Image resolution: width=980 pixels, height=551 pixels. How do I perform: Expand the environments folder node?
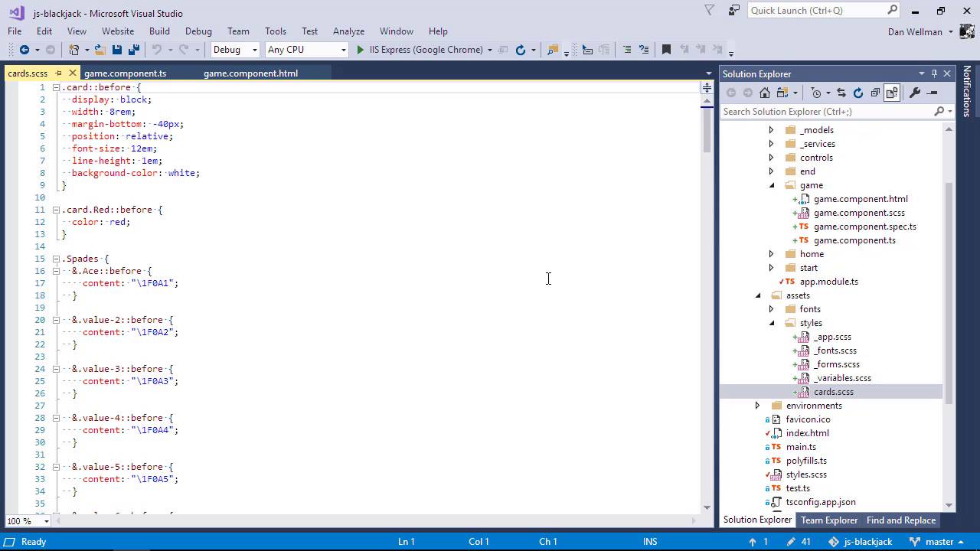click(x=757, y=406)
